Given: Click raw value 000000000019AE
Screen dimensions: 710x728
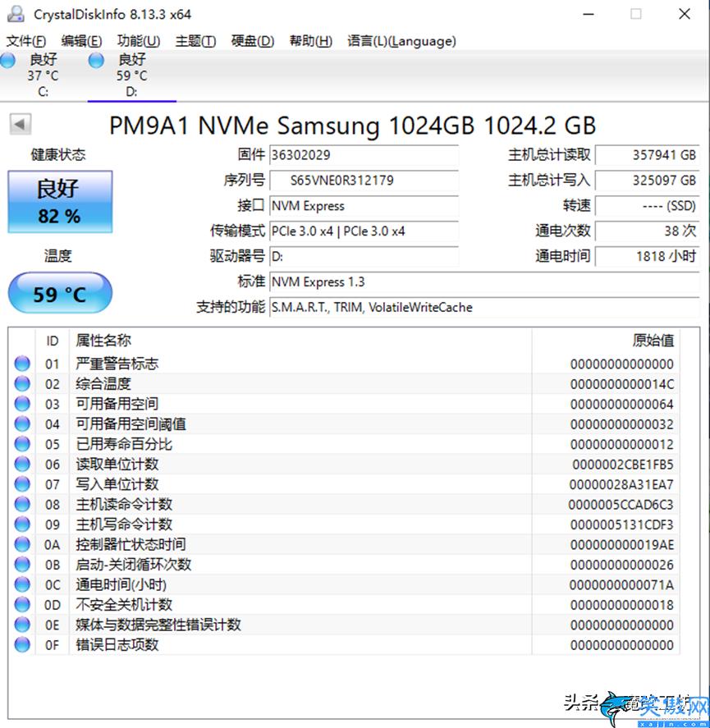Looking at the screenshot, I should coord(622,545).
